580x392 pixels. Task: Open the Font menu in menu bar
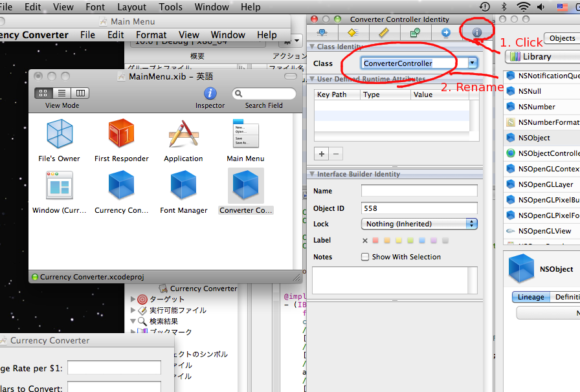(95, 6)
